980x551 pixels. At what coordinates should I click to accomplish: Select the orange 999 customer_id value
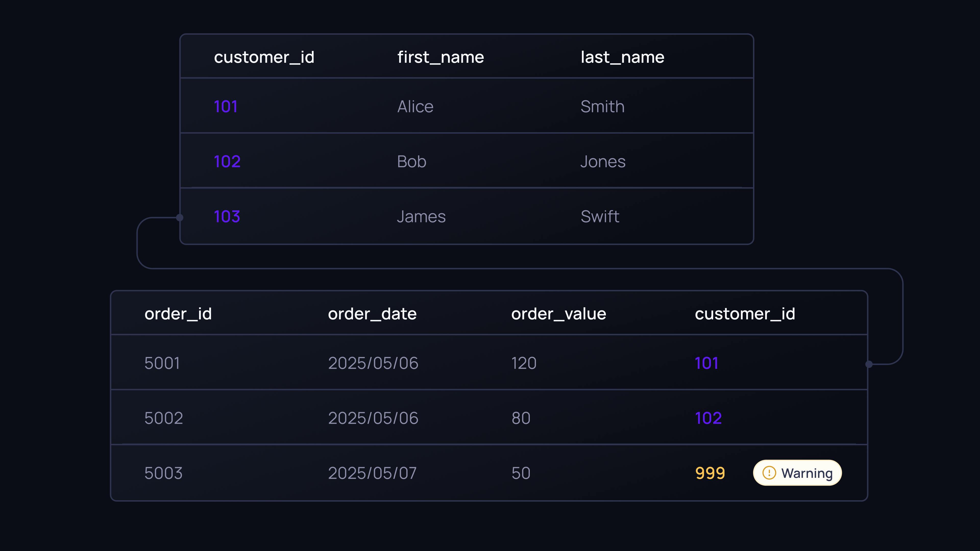(x=710, y=473)
